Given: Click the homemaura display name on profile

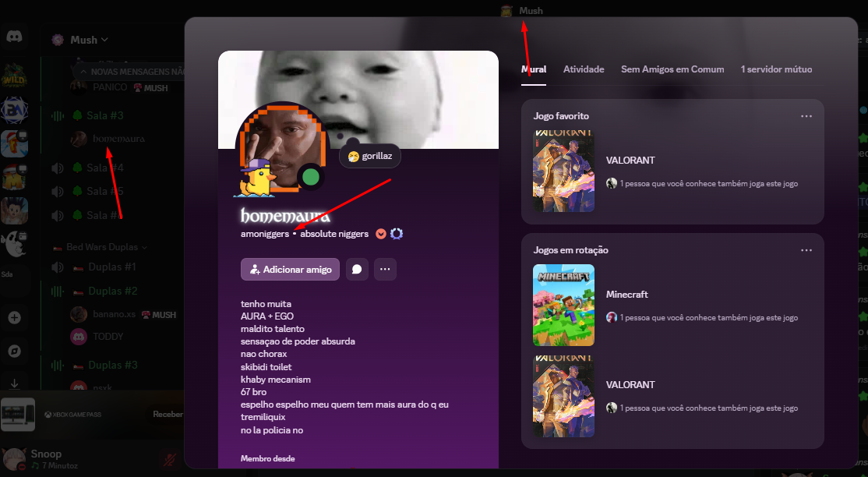Looking at the screenshot, I should (285, 215).
